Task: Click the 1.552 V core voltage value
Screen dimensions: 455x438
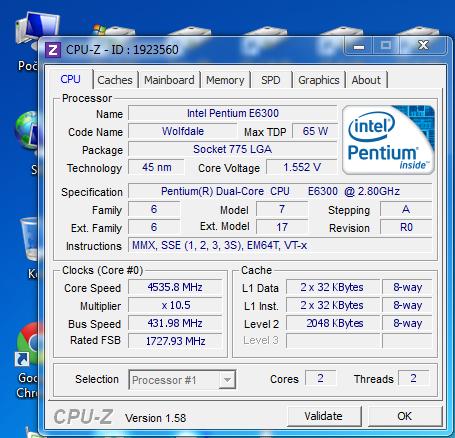Action: coord(302,167)
